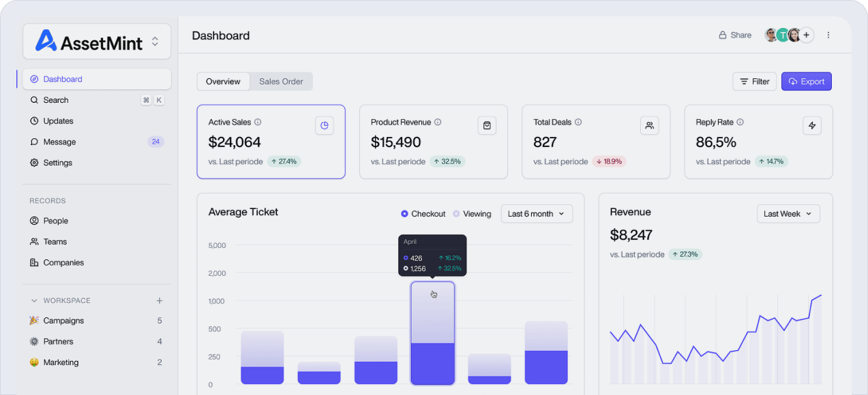Open Updates in the sidebar
Screen dimensions: 868x395
(97, 121)
